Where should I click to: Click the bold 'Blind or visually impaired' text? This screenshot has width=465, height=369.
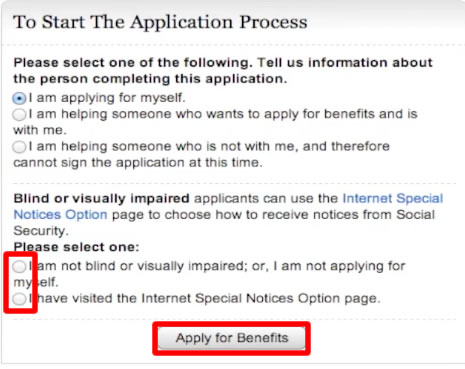[x=101, y=199]
